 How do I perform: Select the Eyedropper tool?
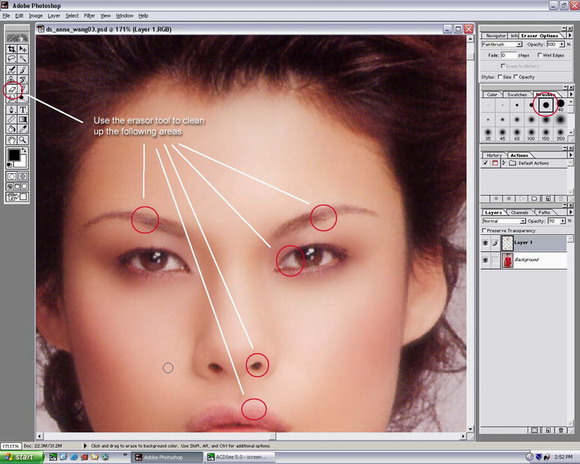tap(23, 129)
